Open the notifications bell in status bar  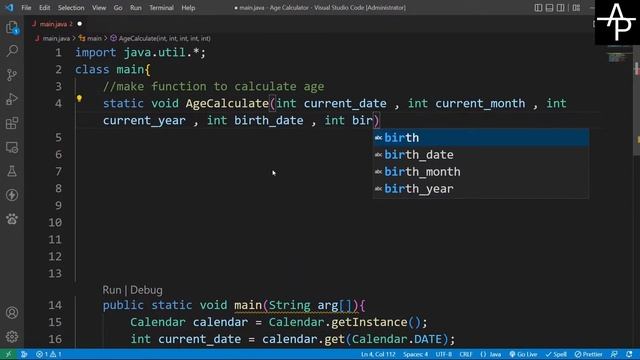pyautogui.click(x=629, y=354)
